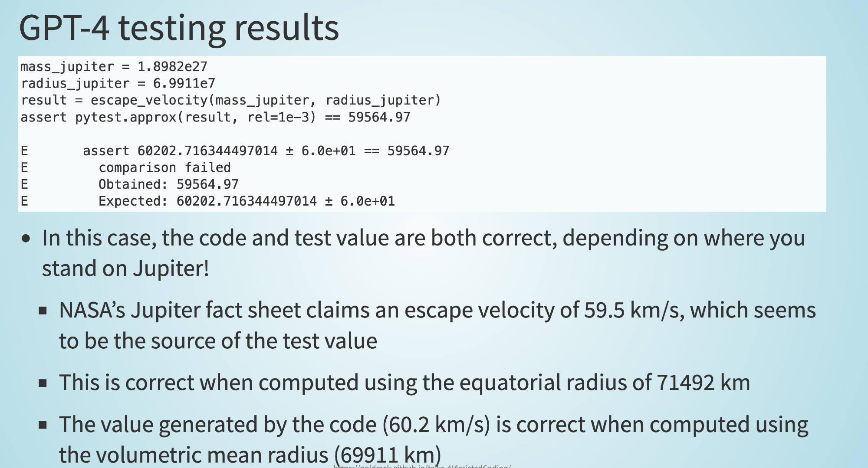The image size is (868, 468).
Task: Click the text "to be the source of the test value"
Action: tap(218, 341)
